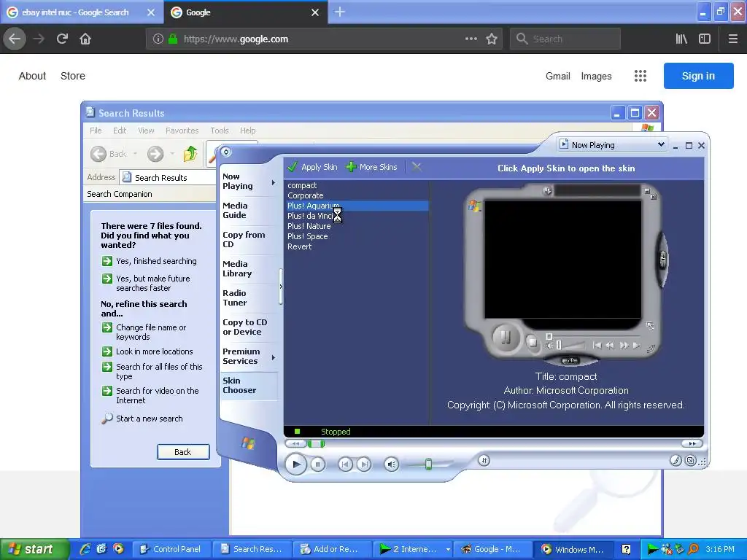Click the fast forward button on seek bar

[692, 443]
